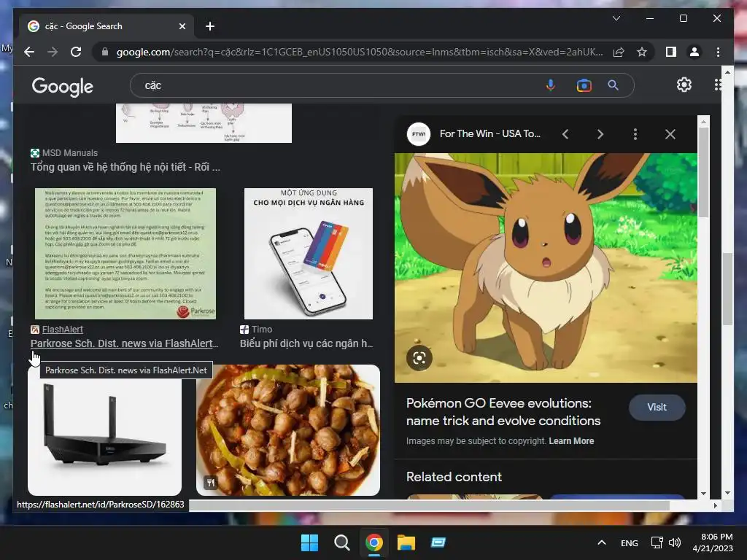Close the 'cặc - Google Search' tab

(x=182, y=26)
